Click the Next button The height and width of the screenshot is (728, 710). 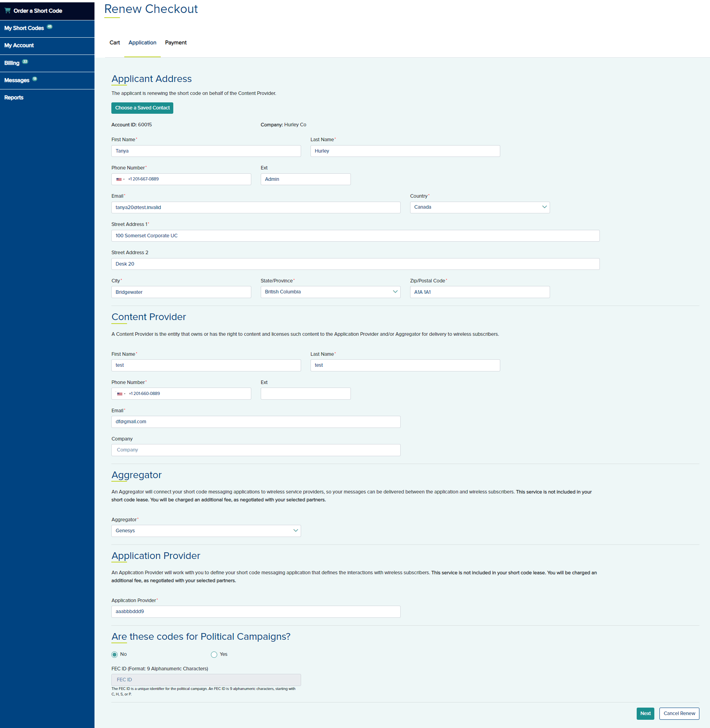click(645, 713)
